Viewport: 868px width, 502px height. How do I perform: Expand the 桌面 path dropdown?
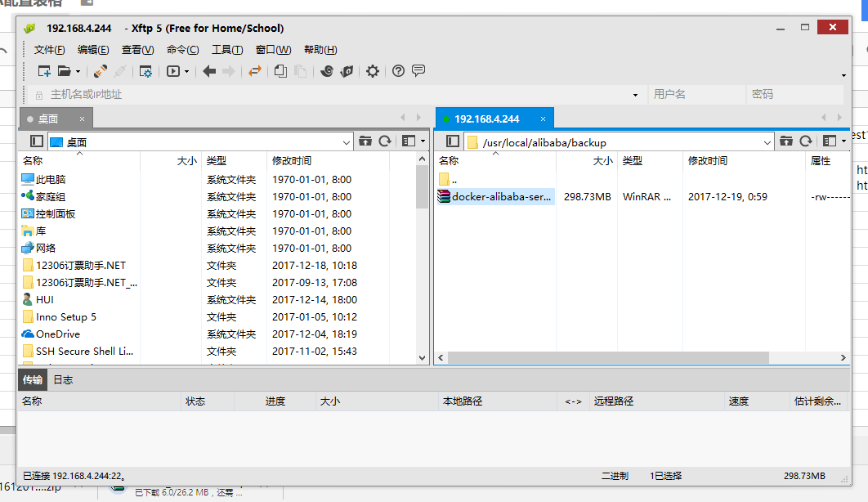point(346,142)
